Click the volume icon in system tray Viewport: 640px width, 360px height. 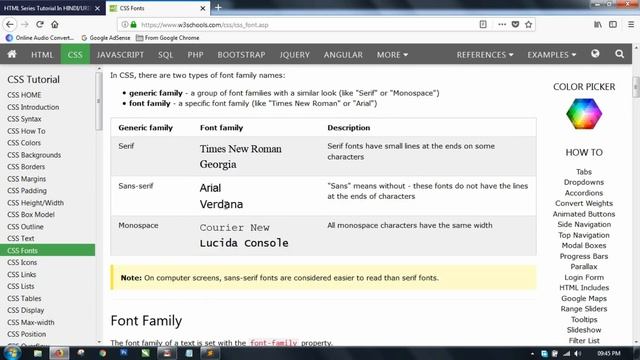578,353
